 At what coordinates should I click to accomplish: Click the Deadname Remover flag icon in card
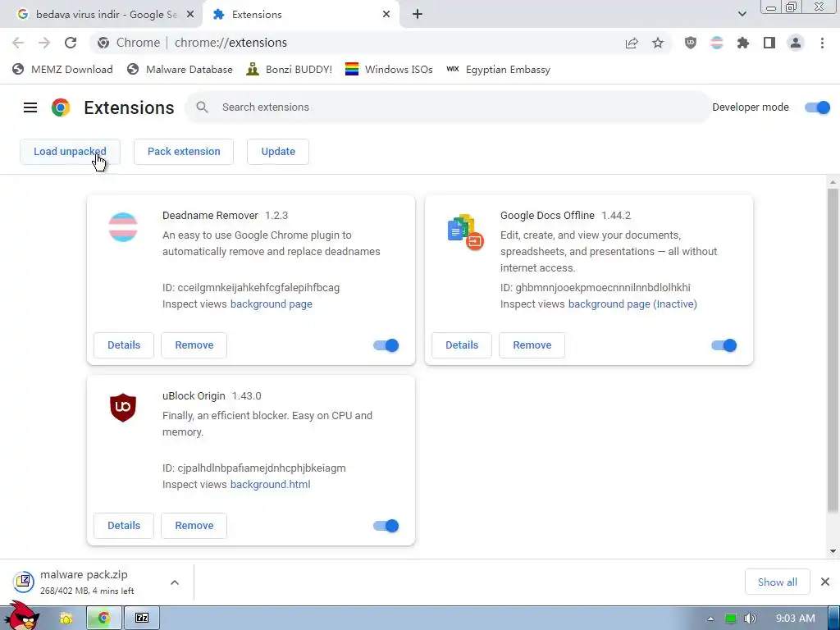tap(123, 227)
